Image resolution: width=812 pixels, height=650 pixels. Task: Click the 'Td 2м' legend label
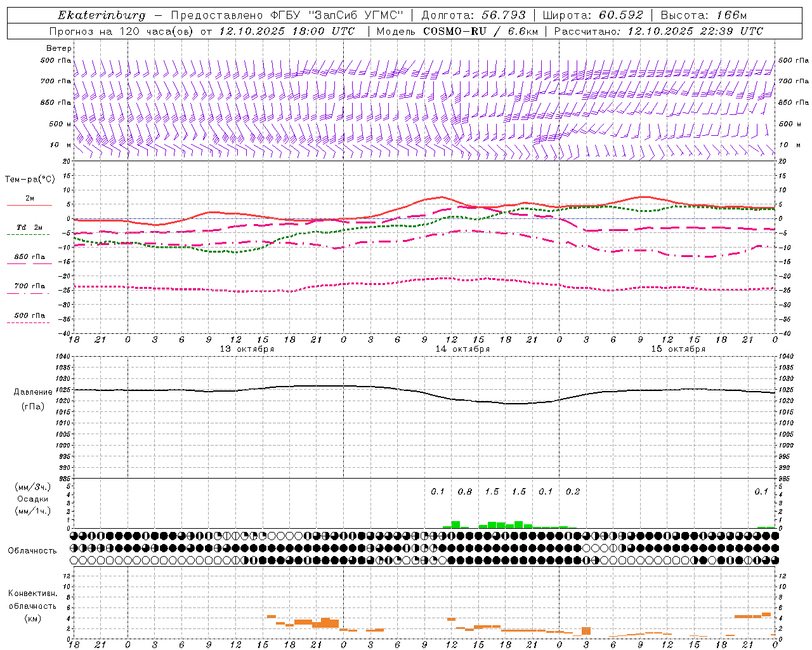pyautogui.click(x=29, y=227)
